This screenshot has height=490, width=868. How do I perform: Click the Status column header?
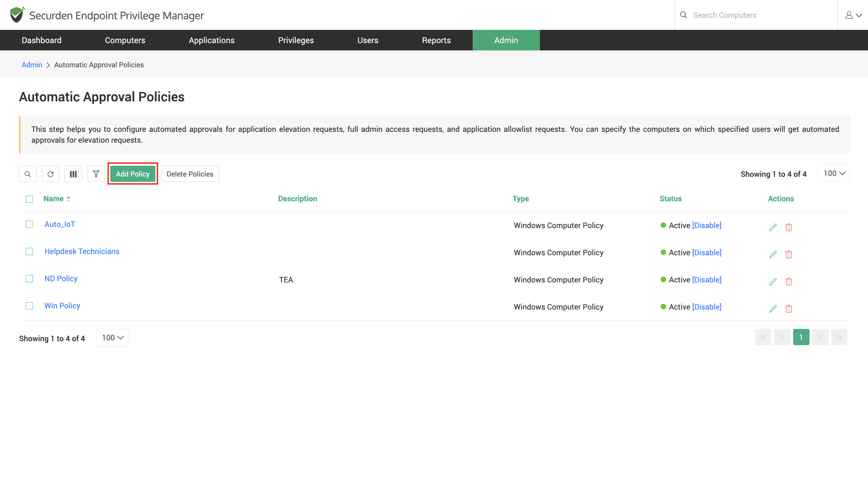point(671,199)
